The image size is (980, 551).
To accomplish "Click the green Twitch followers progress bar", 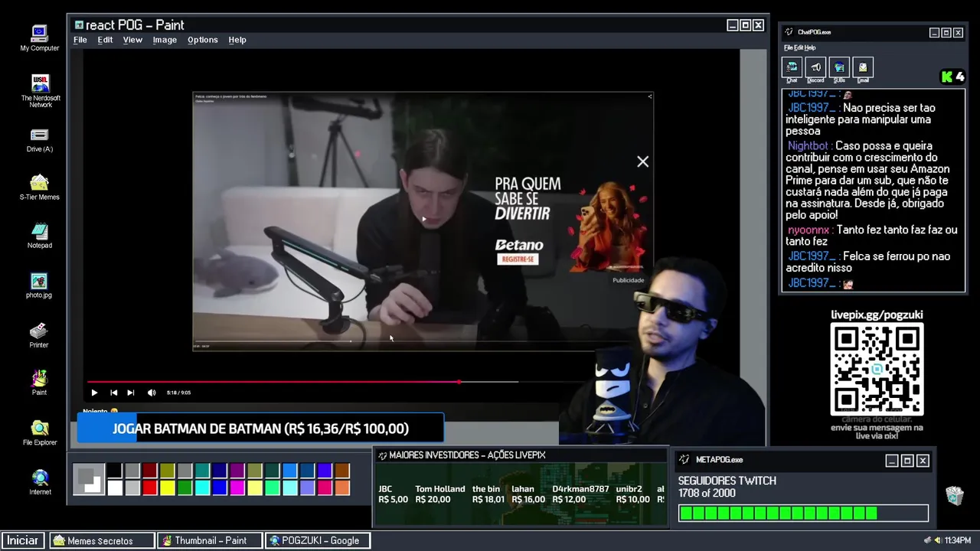I will pyautogui.click(x=803, y=514).
